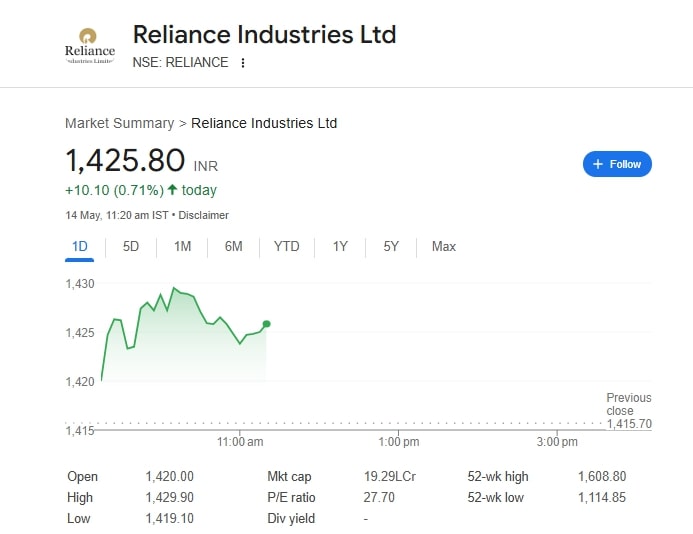Click the Reliance Industries logo

click(90, 46)
